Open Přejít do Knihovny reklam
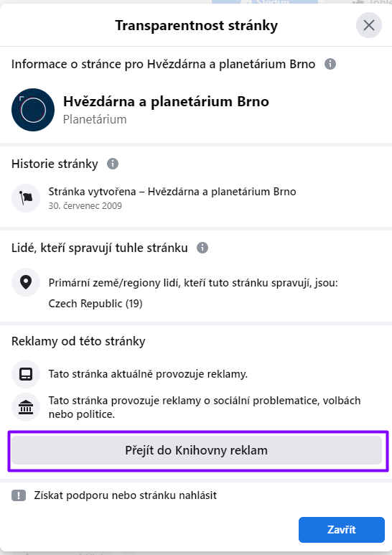The image size is (392, 555). coord(196,450)
